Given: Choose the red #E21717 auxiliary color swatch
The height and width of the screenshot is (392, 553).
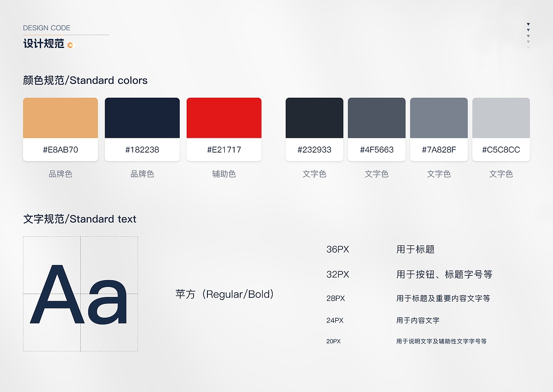Looking at the screenshot, I should (224, 118).
